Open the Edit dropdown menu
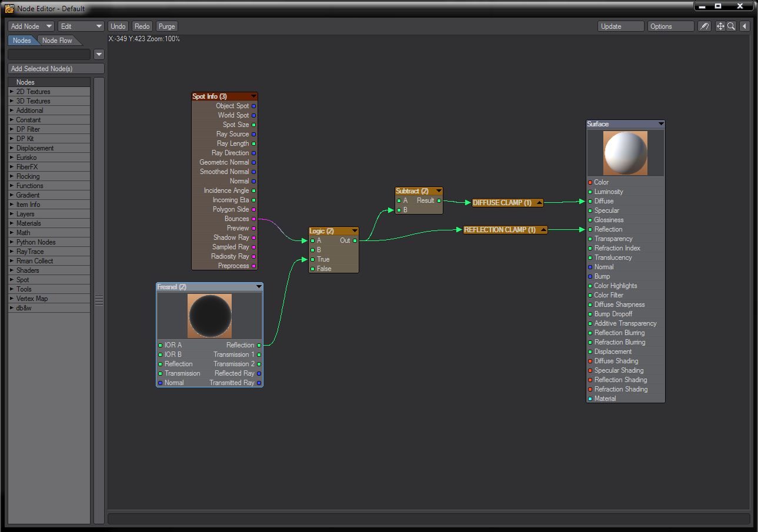 pyautogui.click(x=81, y=26)
